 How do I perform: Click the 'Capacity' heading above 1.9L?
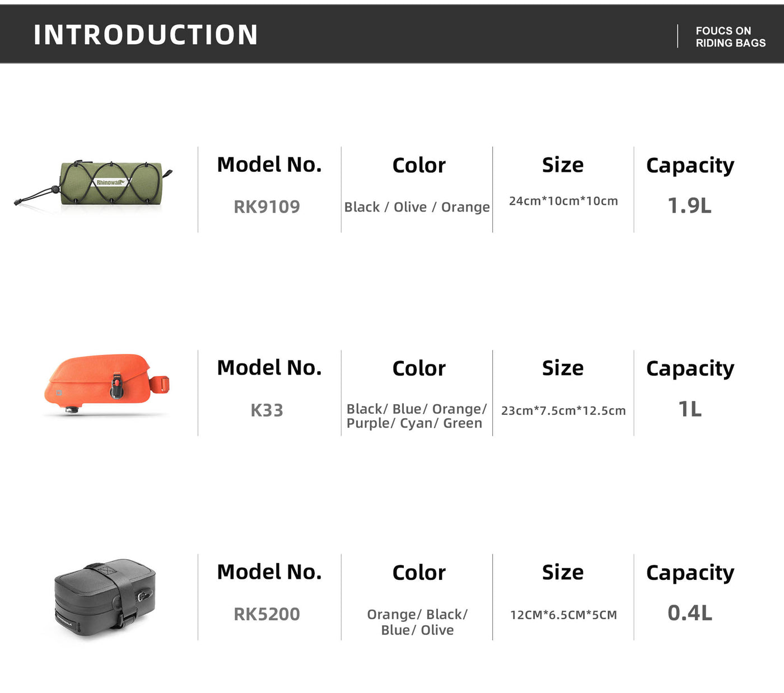pyautogui.click(x=690, y=166)
